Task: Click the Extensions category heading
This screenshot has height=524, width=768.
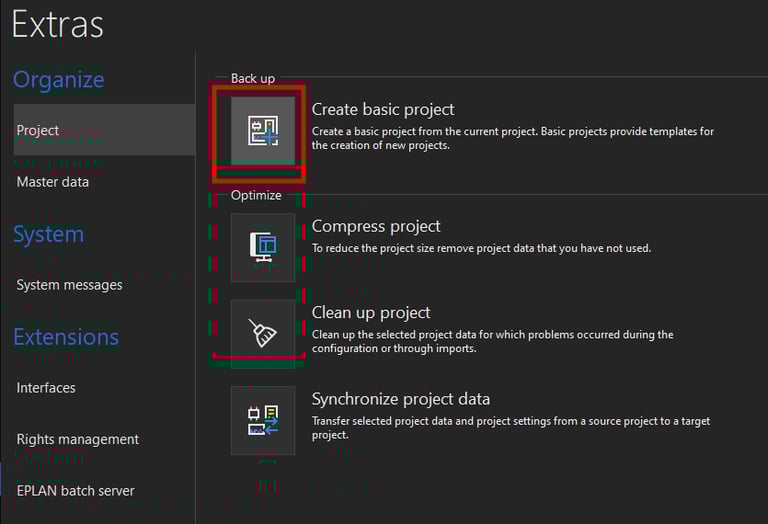Action: [66, 337]
